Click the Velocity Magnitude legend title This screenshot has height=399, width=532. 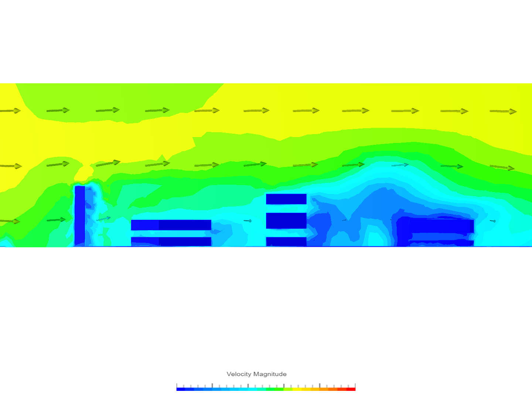[x=256, y=374]
